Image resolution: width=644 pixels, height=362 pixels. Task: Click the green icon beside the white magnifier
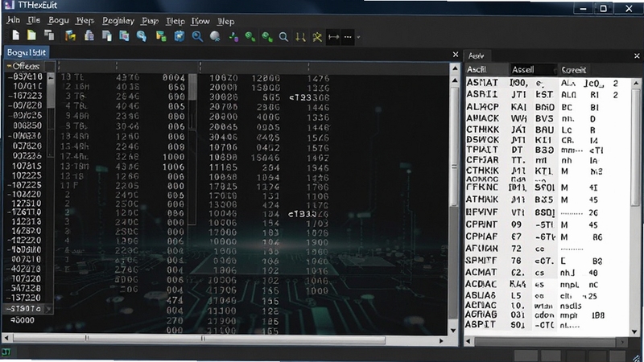(x=267, y=37)
